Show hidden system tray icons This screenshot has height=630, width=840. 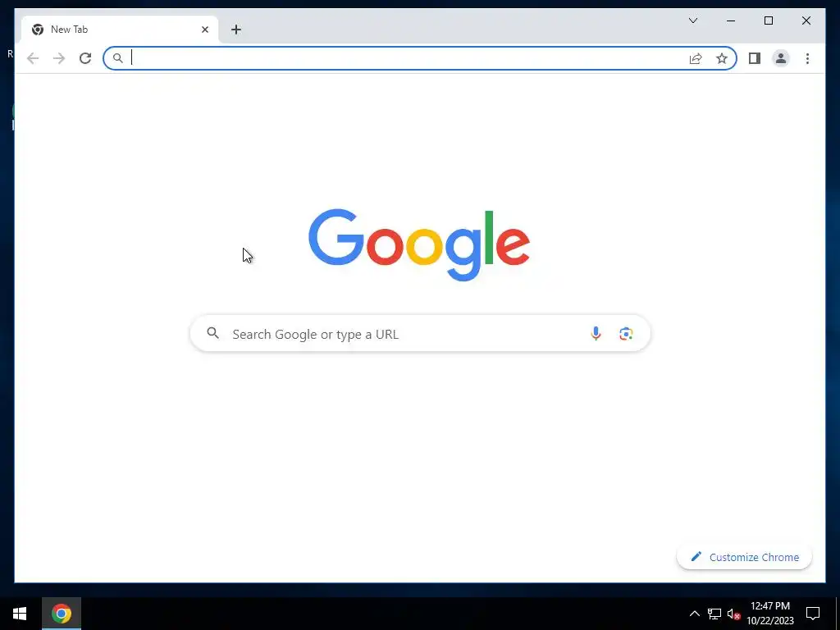click(x=694, y=614)
